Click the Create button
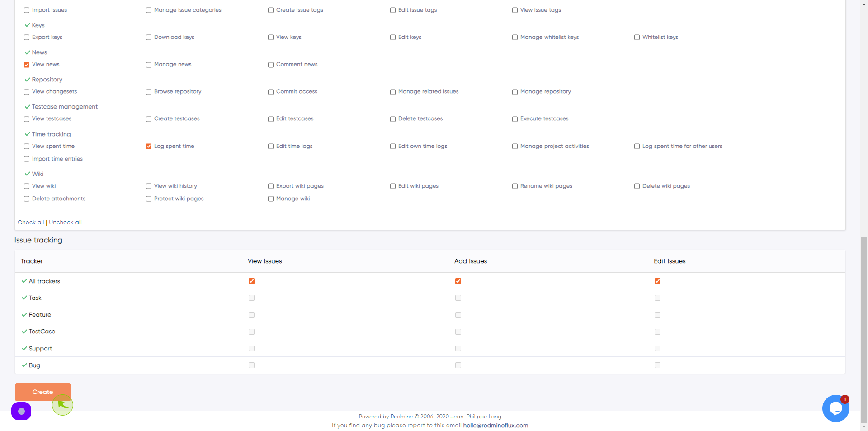Viewport: 868px width, 431px height. pyautogui.click(x=43, y=392)
